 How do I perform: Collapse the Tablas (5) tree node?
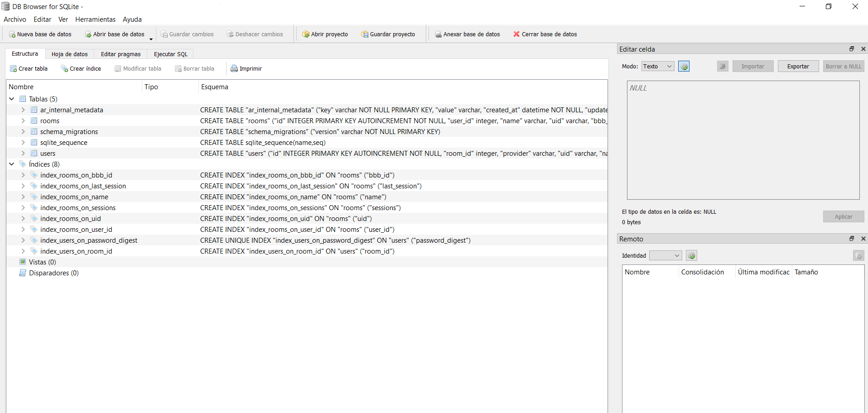click(12, 99)
